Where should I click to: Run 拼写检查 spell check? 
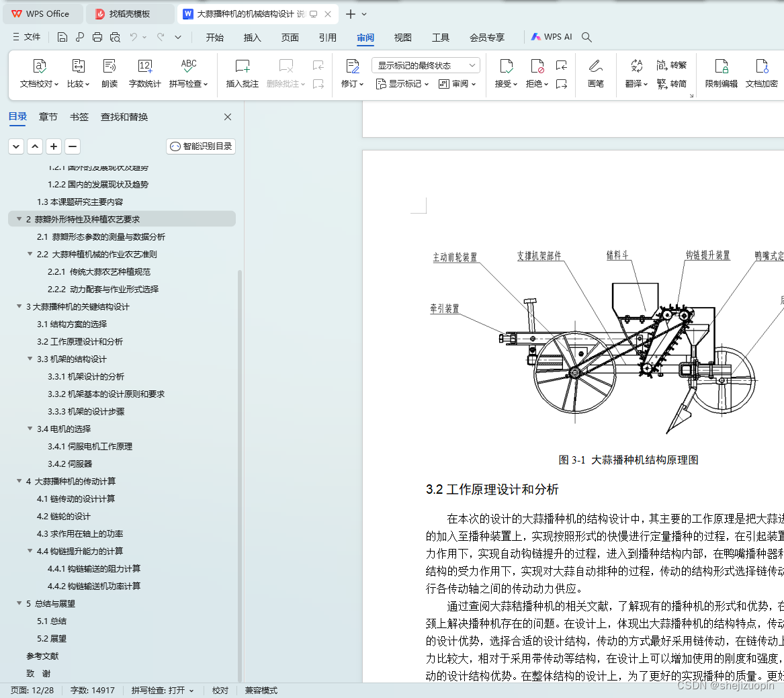click(189, 73)
